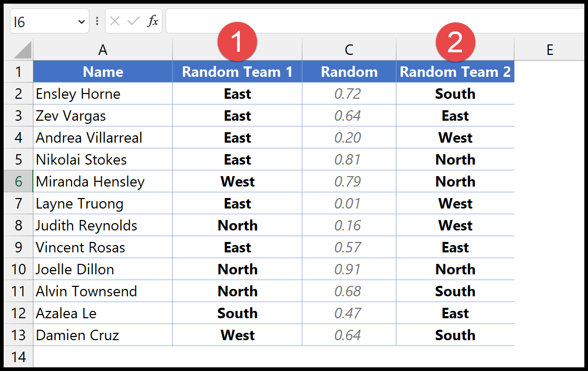Click inside the Name Box showing I6

[x=42, y=21]
